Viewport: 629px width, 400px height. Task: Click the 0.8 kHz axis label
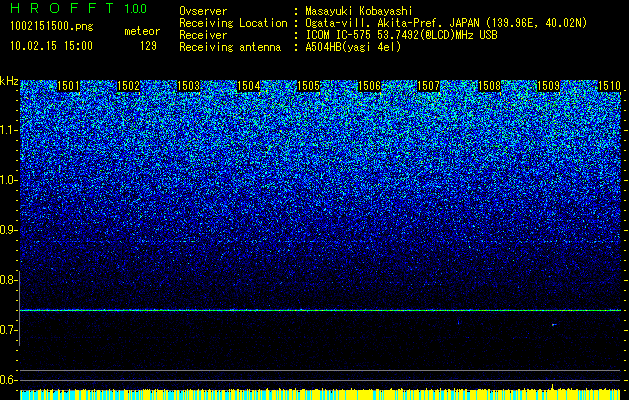(x=7, y=280)
